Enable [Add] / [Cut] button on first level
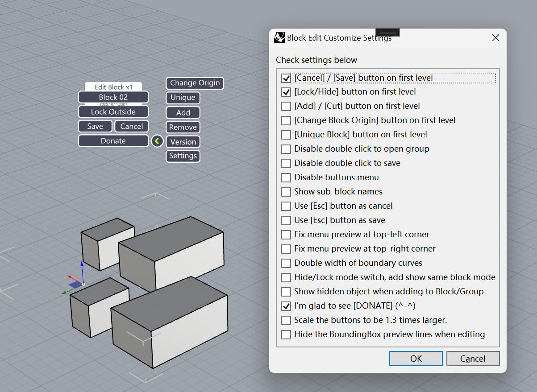Image resolution: width=537 pixels, height=392 pixels. (286, 107)
